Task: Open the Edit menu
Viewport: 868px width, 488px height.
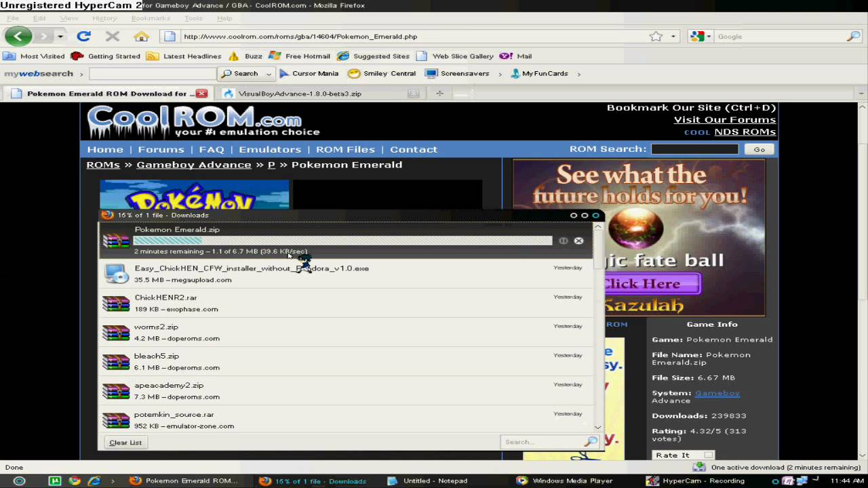Action: coord(39,18)
